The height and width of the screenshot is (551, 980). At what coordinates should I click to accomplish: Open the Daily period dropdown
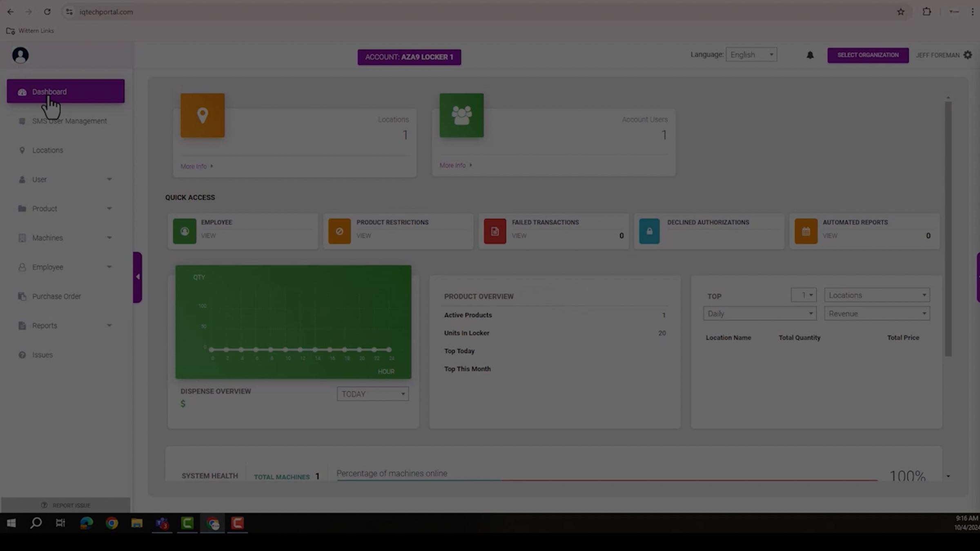point(760,313)
